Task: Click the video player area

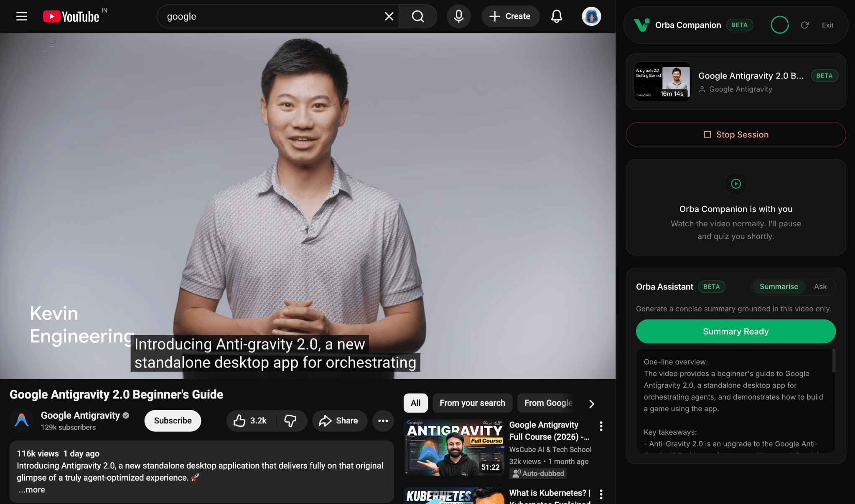Action: pos(308,206)
